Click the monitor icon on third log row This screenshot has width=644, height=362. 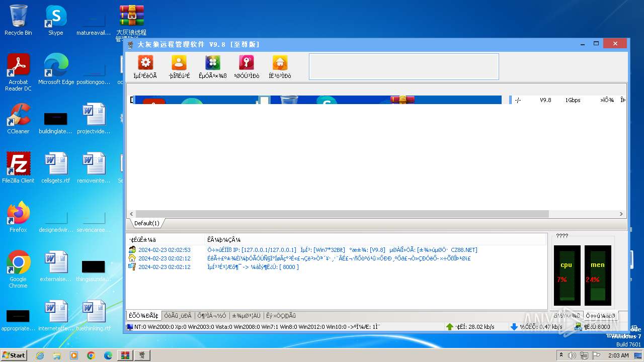pyautogui.click(x=132, y=266)
